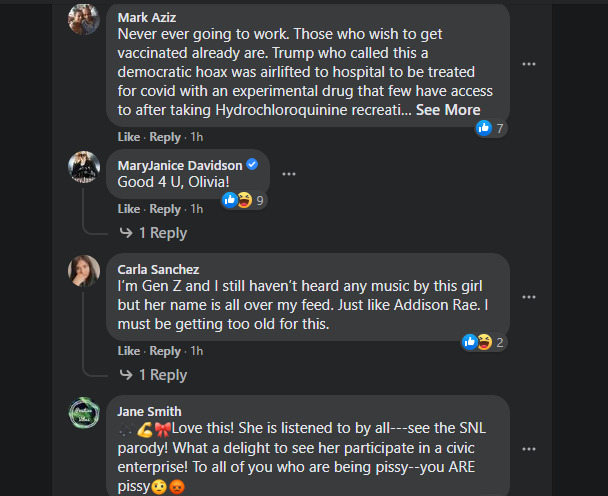Image resolution: width=608 pixels, height=496 pixels.
Task: Open options menu for Carla Sanchez's comment
Action: 529,297
